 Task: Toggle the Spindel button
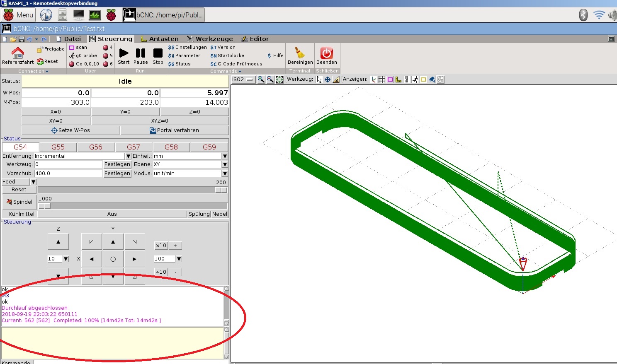[19, 202]
